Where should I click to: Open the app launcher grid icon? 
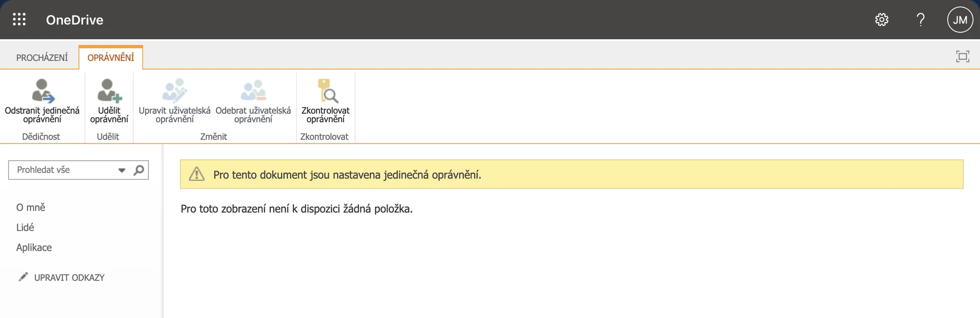click(19, 20)
